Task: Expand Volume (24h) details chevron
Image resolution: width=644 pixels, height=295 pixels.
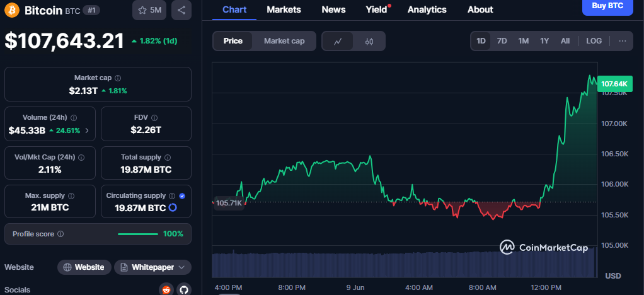Action: (x=87, y=130)
